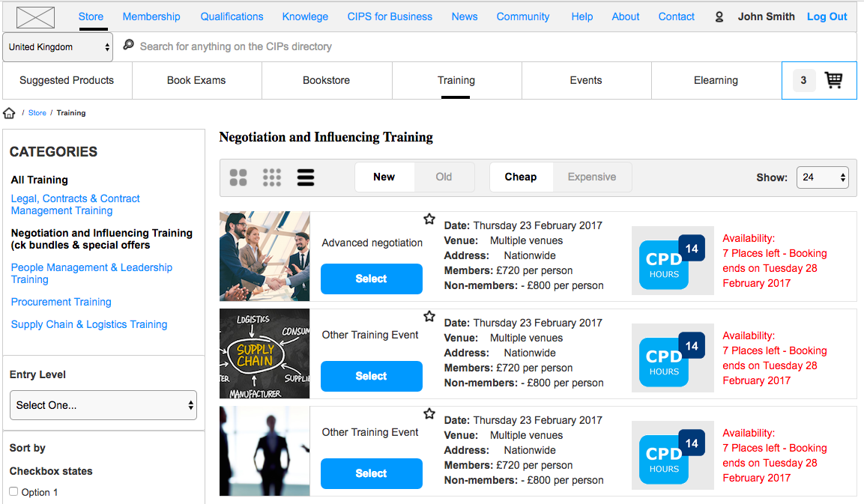Open Supply Chain & Logistics Training category
864x504 pixels.
pyautogui.click(x=88, y=324)
